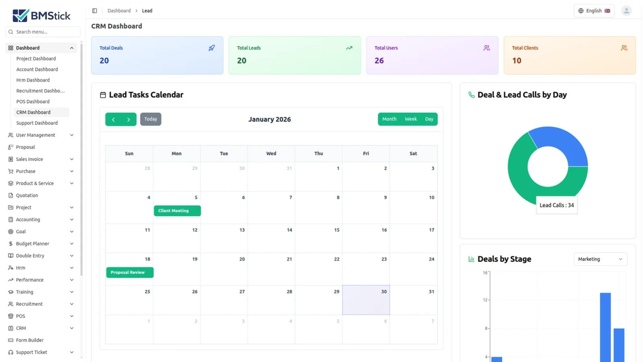This screenshot has width=644, height=362.
Task: Expand the Accounting menu
Action: [x=27, y=219]
